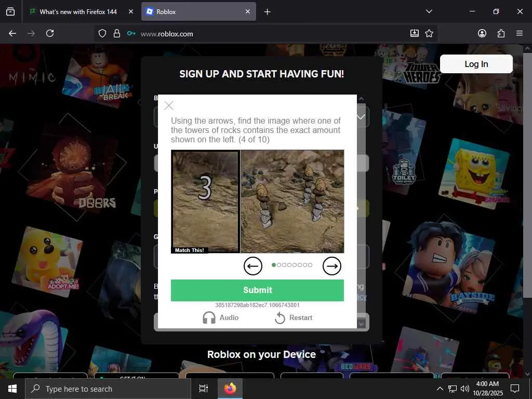
Task: Submit the captcha answer
Action: click(257, 290)
